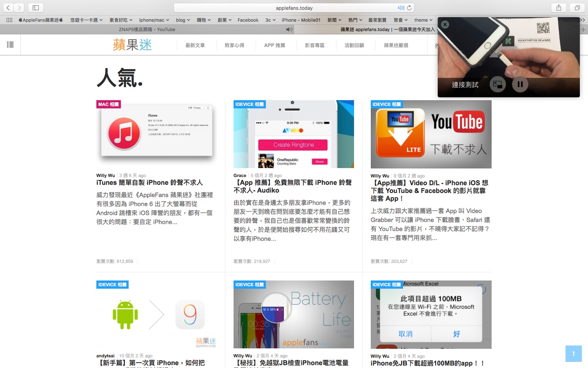Open the APP 推薦 menu item
588x368 pixels.
(x=274, y=45)
